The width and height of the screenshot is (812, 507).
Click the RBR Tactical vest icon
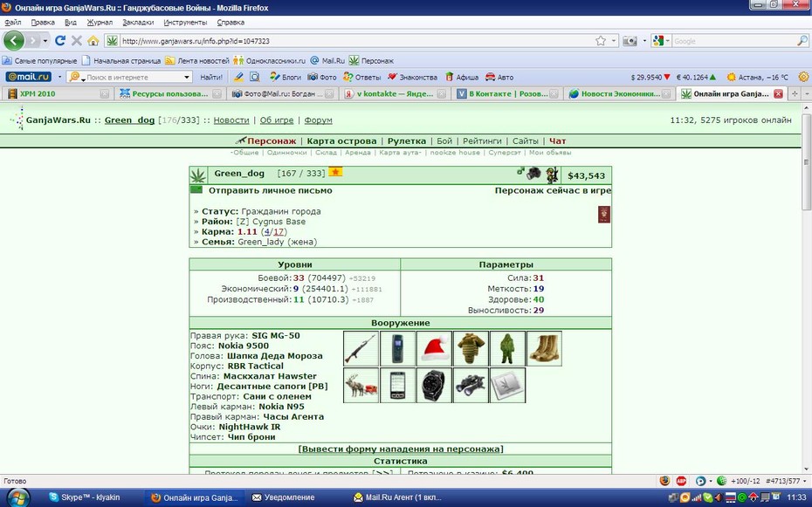(471, 348)
